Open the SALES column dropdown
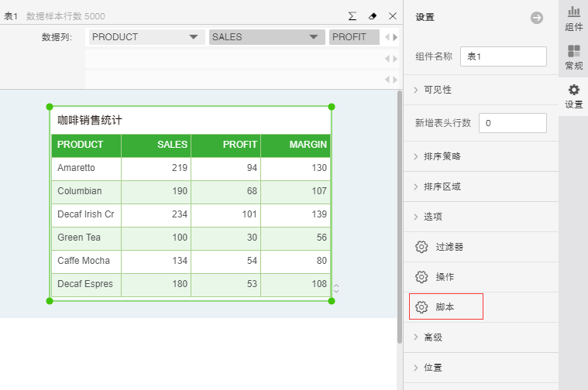This screenshot has width=588, height=390. 313,37
